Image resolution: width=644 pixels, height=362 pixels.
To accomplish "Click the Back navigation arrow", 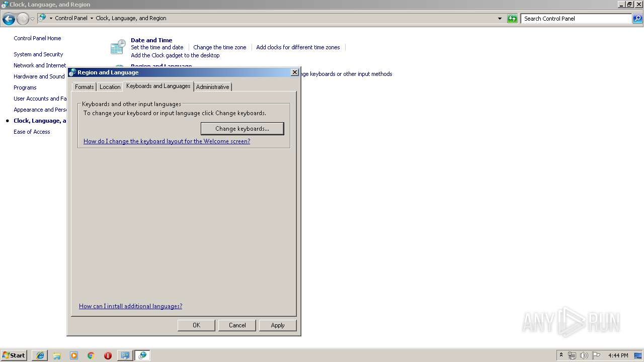I will pos(9,19).
